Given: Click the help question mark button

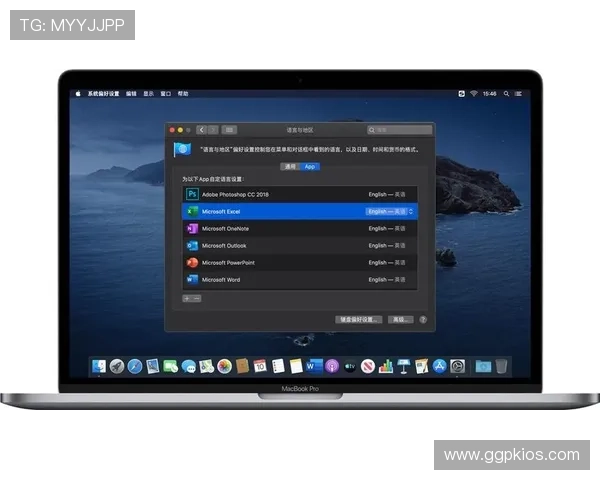Looking at the screenshot, I should (x=423, y=319).
